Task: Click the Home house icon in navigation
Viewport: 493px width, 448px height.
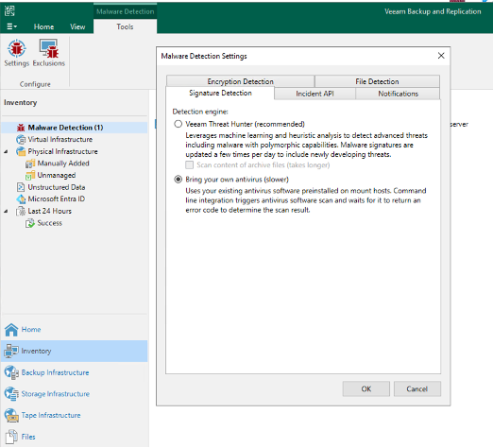Action: 11,330
